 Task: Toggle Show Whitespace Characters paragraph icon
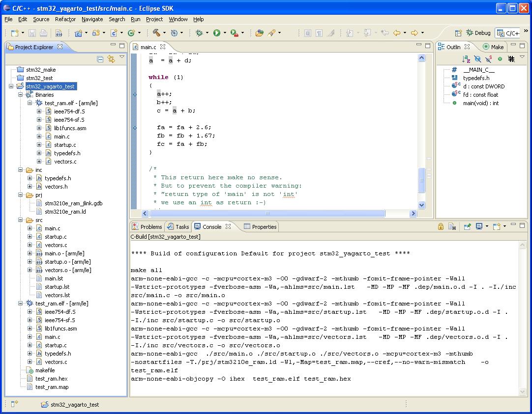[x=319, y=33]
